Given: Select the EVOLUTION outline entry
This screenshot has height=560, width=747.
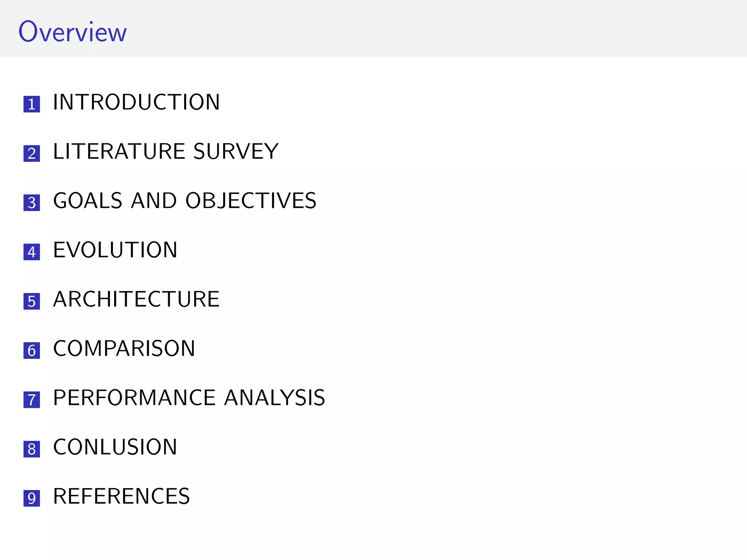Looking at the screenshot, I should [115, 250].
